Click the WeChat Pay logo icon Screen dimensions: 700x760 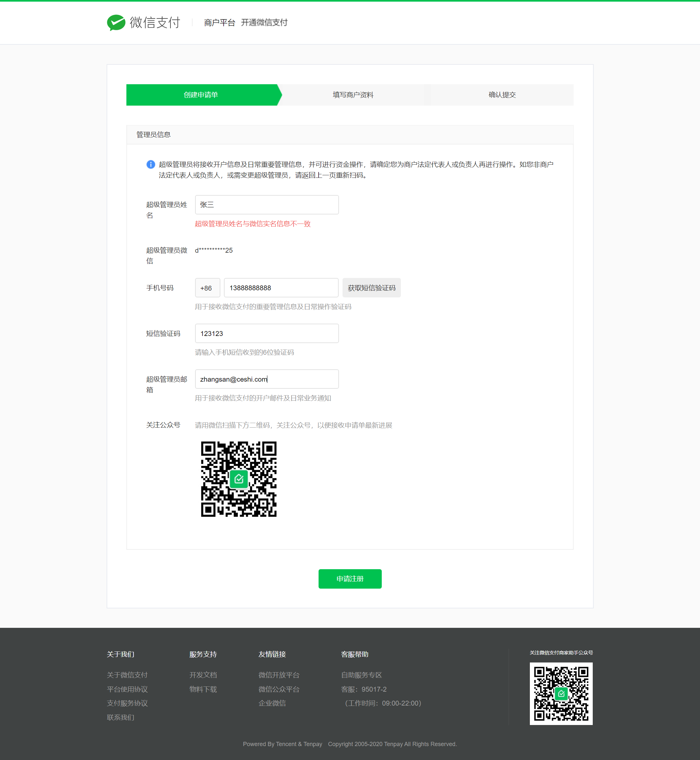116,22
